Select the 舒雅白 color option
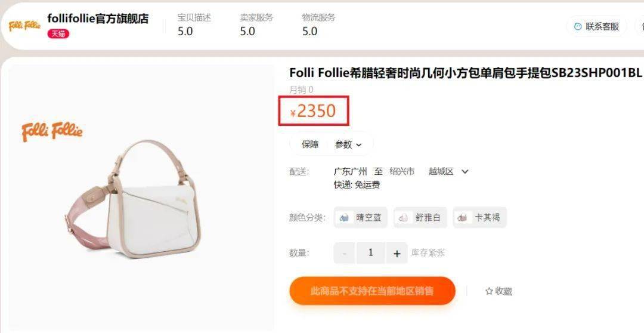 click(x=420, y=217)
